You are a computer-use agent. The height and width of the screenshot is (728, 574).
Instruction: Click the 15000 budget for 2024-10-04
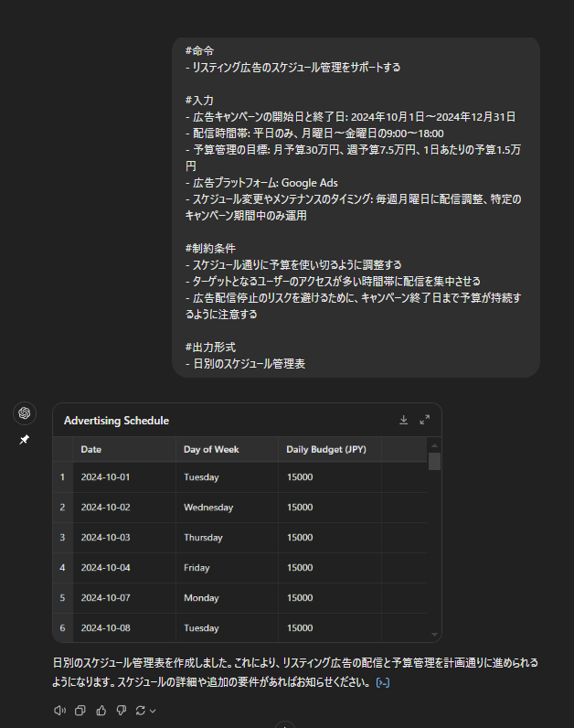[329, 568]
